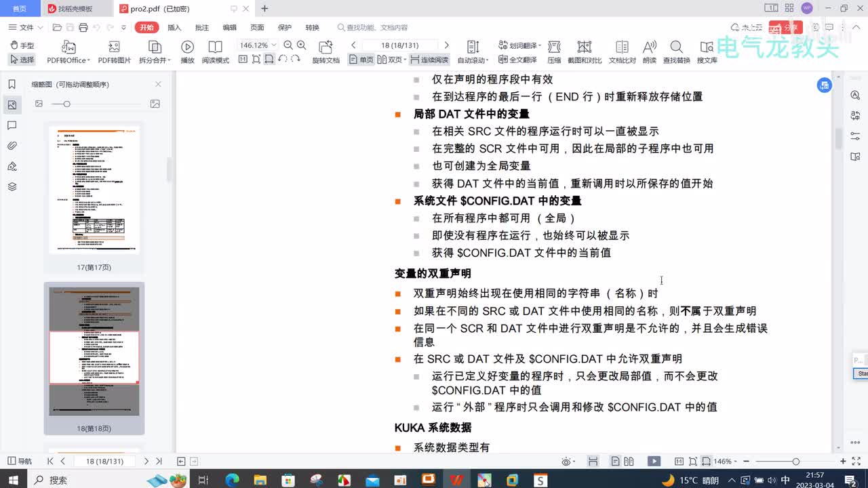Open a new tab with plus button
The width and height of the screenshot is (868, 488).
[x=264, y=9]
